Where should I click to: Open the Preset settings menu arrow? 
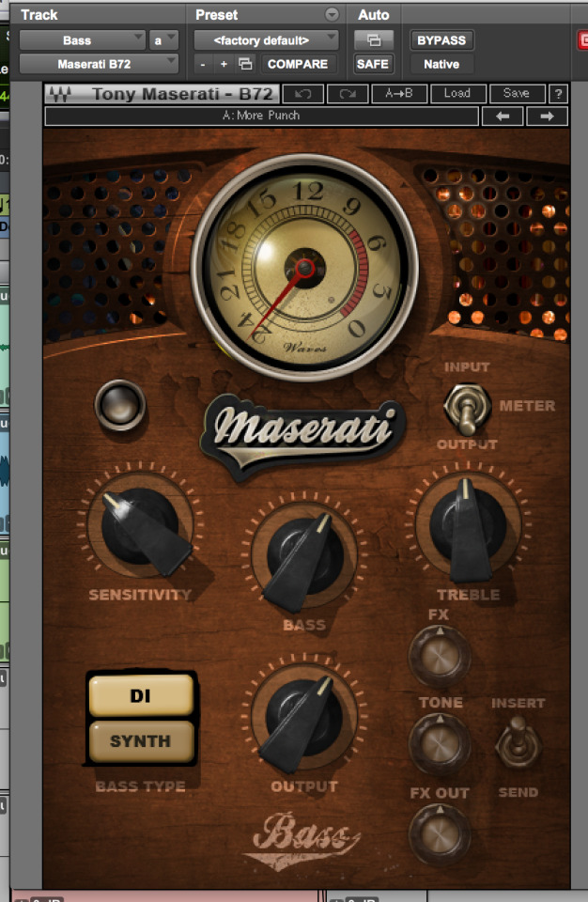[x=332, y=14]
